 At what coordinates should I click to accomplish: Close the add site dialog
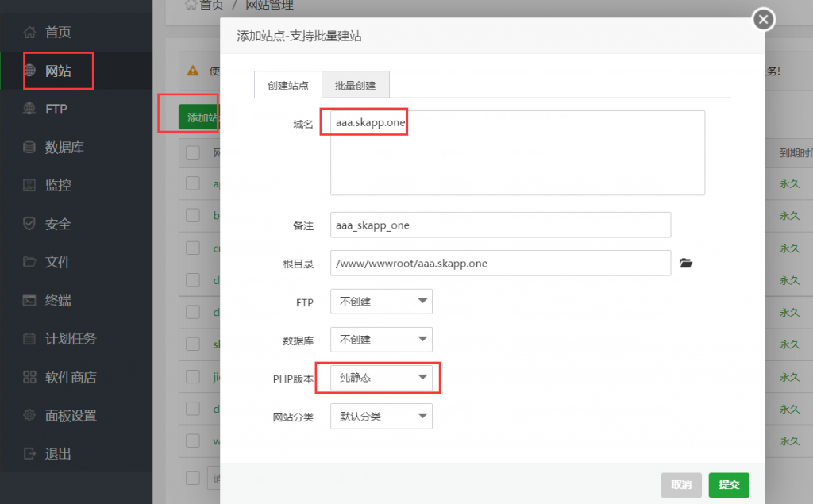pos(763,19)
